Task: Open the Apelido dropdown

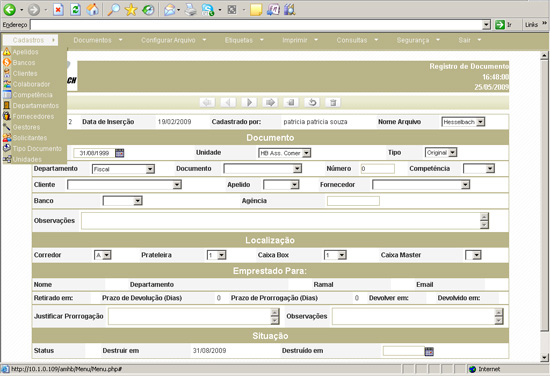Action: 281,184
